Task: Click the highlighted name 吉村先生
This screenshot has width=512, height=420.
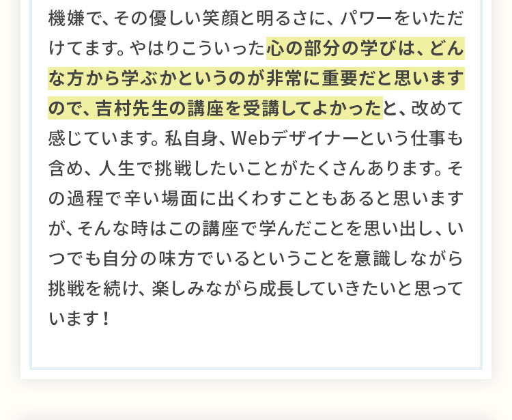Action: [132, 109]
